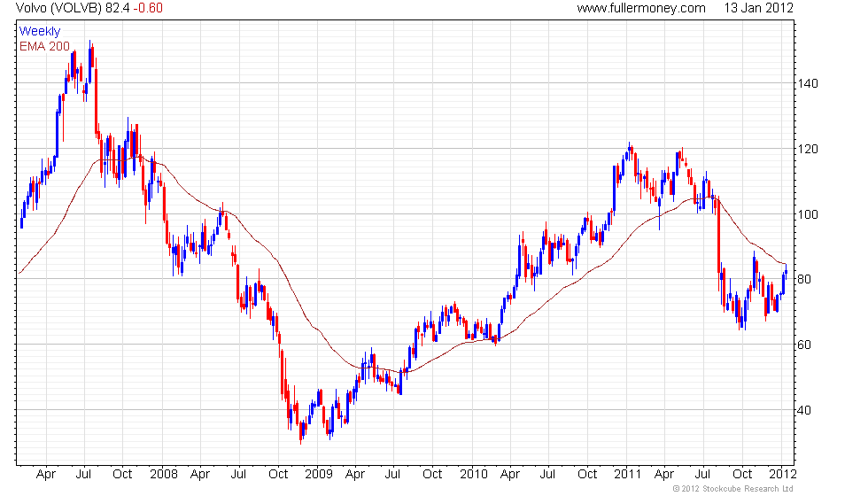
Task: Click the x-axis year label '2012'
Action: pyautogui.click(x=783, y=475)
